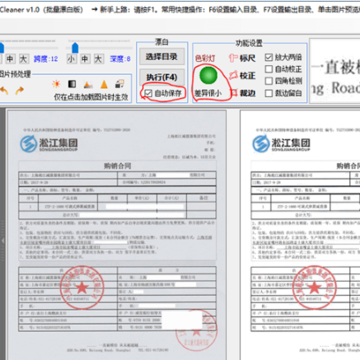This screenshot has height=360, width=360.
Task: Enable the 自动校正 checkbox
Action: (269, 69)
